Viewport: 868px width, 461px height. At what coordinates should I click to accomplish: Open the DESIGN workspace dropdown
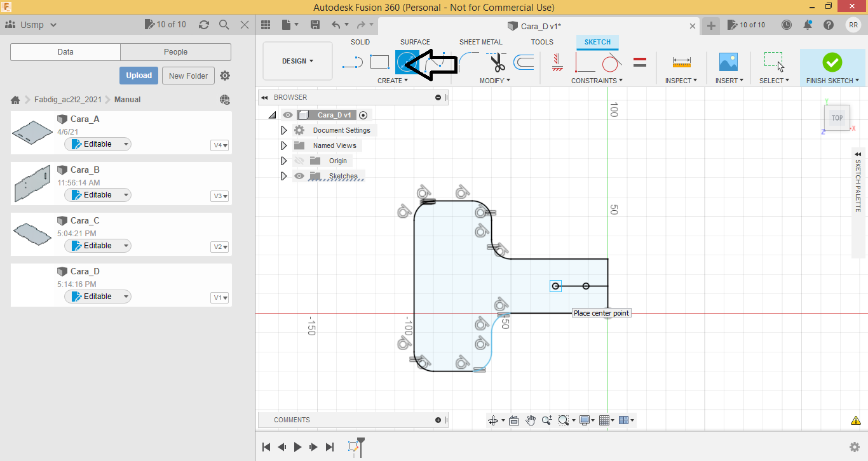click(x=297, y=61)
